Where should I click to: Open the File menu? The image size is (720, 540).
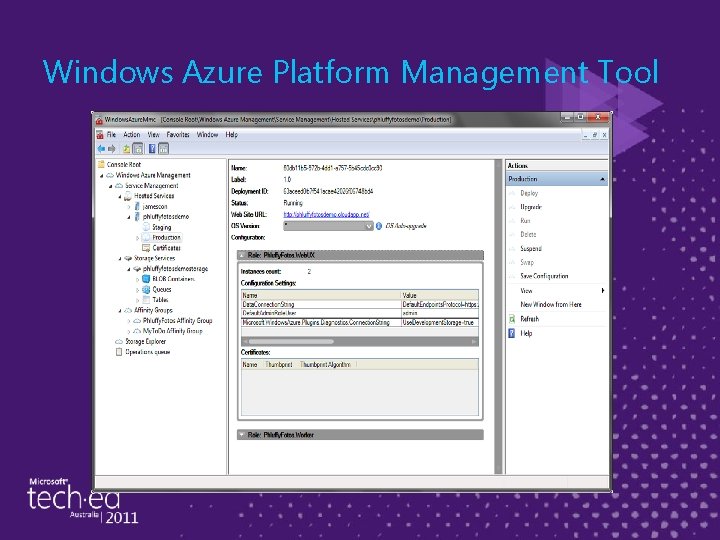point(111,135)
